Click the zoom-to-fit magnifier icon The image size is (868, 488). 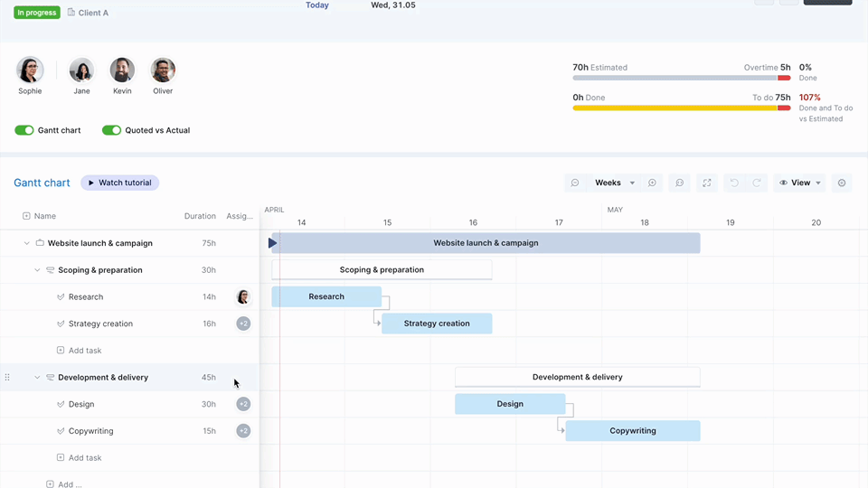[x=679, y=183]
